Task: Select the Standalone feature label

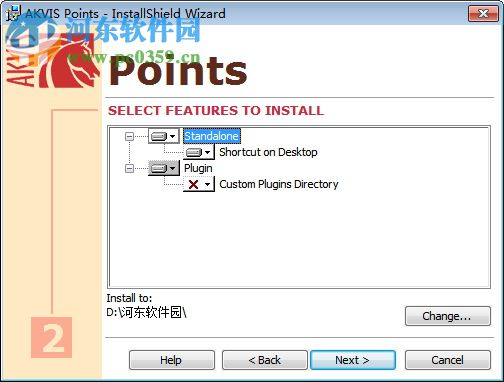Action: [211, 136]
